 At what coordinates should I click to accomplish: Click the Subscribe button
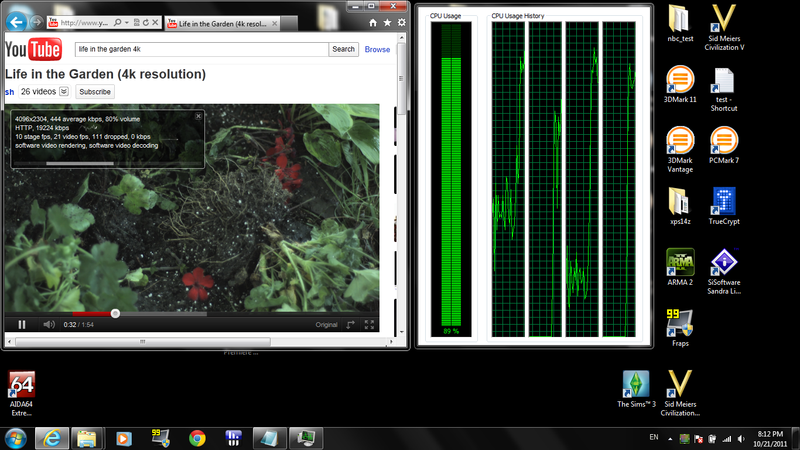pyautogui.click(x=95, y=92)
